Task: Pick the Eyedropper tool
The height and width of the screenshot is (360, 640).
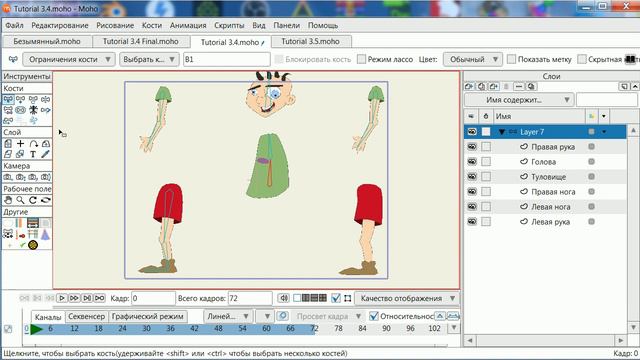Action: [46, 154]
